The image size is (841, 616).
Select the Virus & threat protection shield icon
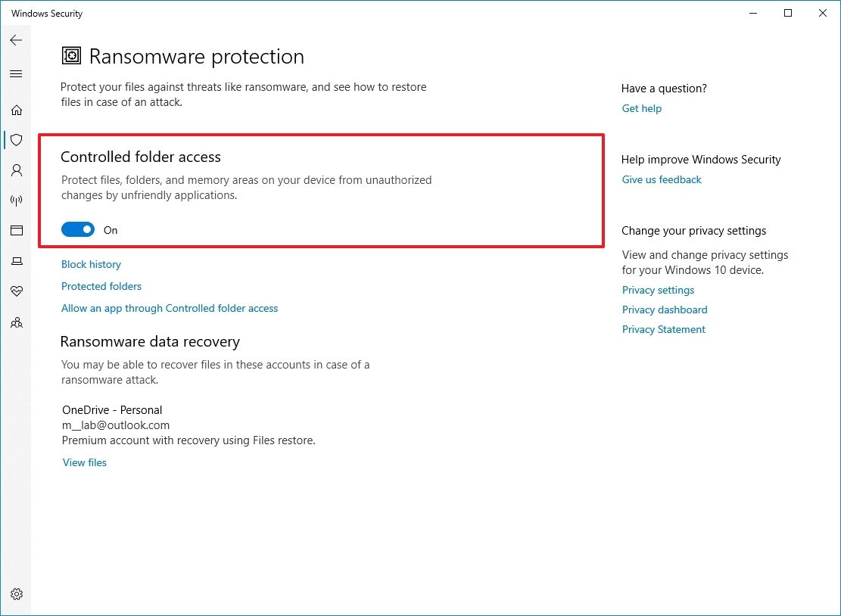pyautogui.click(x=17, y=140)
